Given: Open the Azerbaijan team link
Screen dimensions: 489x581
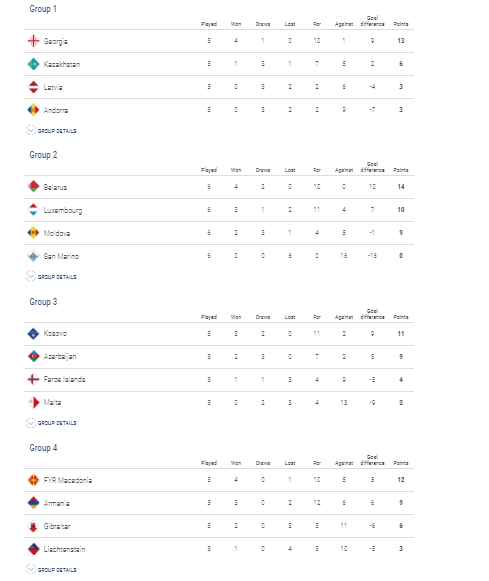Looking at the screenshot, I should pyautogui.click(x=60, y=356).
